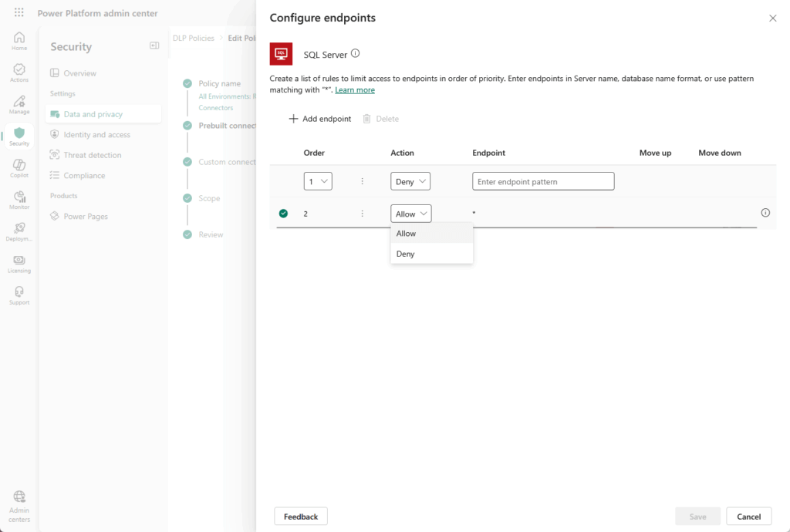Click the Cancel button
Image resolution: width=790 pixels, height=532 pixels.
748,517
